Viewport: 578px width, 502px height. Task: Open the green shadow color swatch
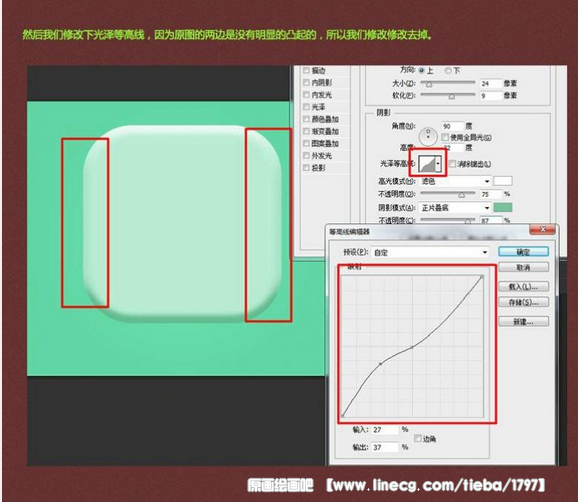[x=503, y=208]
